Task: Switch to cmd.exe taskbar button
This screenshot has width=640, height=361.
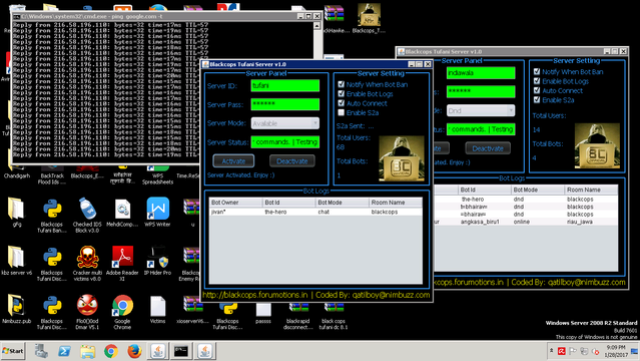Action: tap(181, 351)
